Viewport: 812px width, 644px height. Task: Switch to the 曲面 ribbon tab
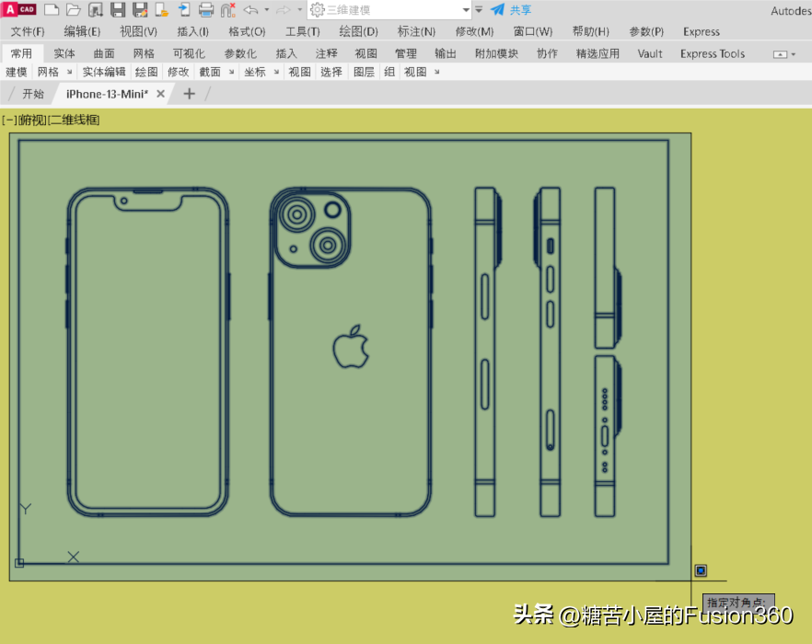coord(103,53)
